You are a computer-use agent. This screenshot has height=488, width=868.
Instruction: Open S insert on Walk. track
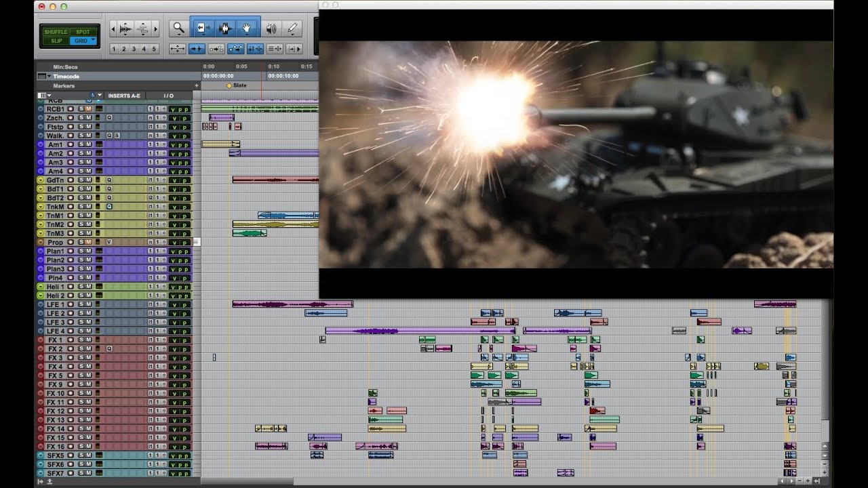pos(117,136)
